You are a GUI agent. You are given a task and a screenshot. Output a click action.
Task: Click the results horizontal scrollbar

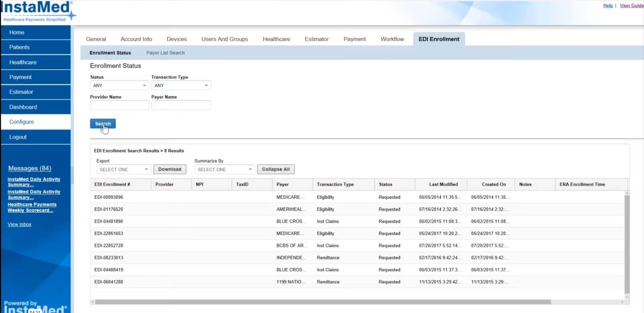(323, 302)
